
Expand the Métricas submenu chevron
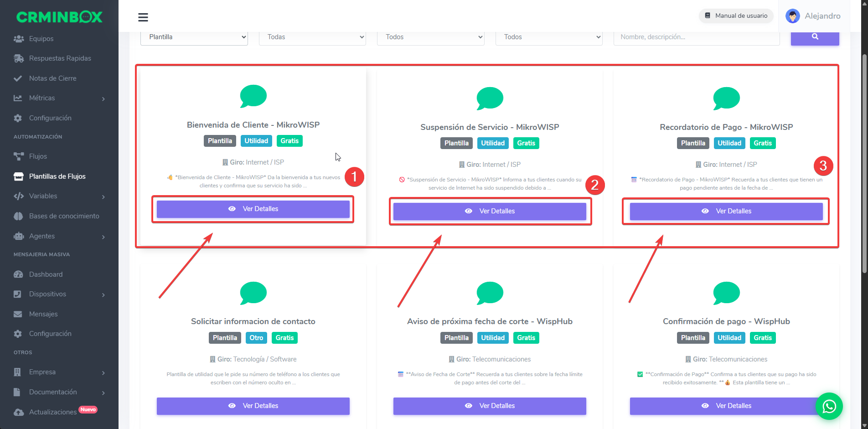click(103, 98)
